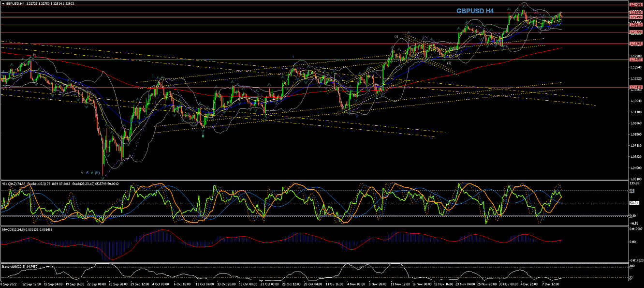Click the 1.16540 price scale value

pos(635,67)
